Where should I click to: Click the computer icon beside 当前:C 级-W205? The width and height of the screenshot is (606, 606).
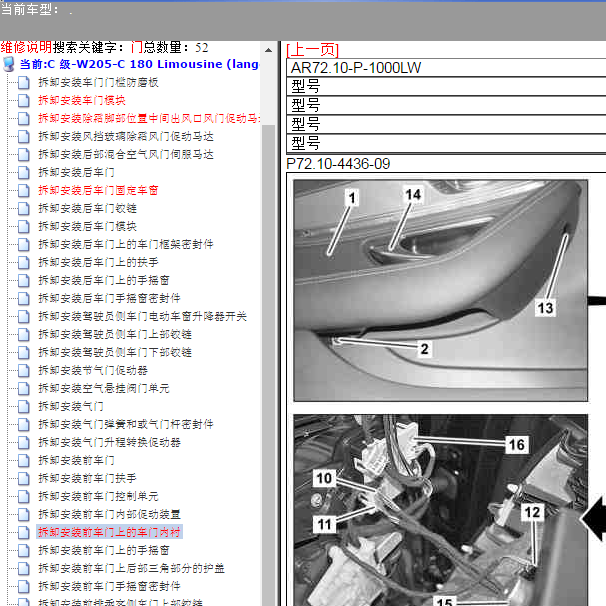(9, 64)
